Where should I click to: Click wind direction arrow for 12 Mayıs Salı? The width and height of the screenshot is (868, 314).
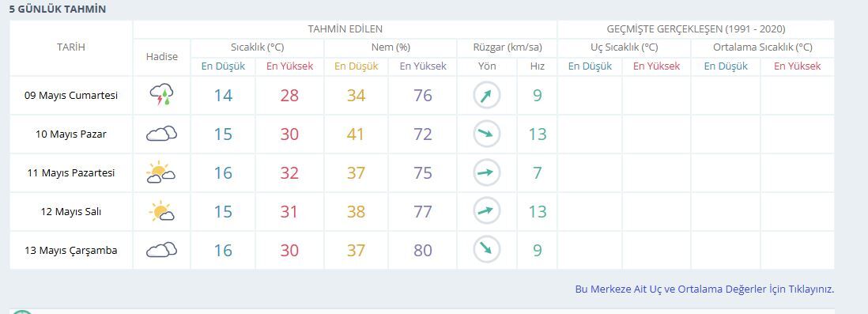(x=487, y=211)
